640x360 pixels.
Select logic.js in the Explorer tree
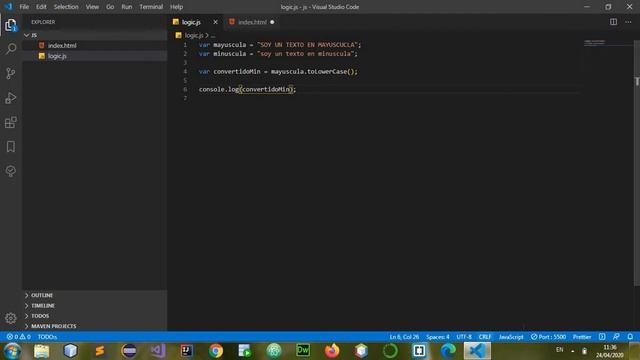click(95, 56)
